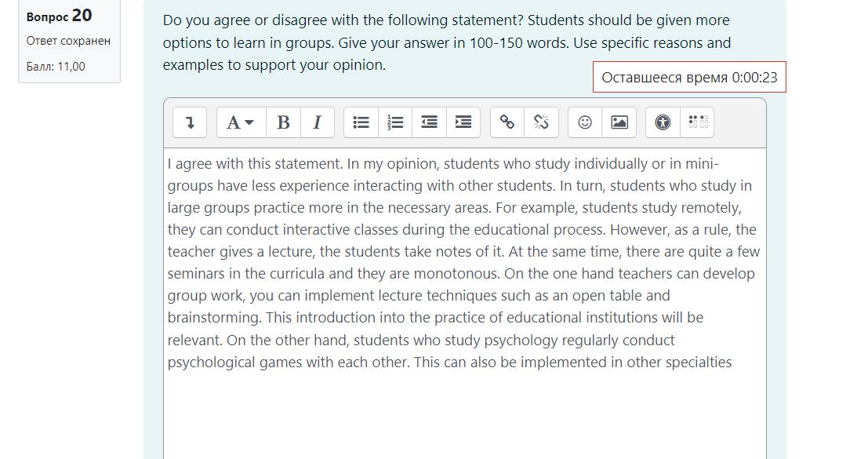Open the screenreader helper tool
The height and width of the screenshot is (459, 868).
coord(698,122)
